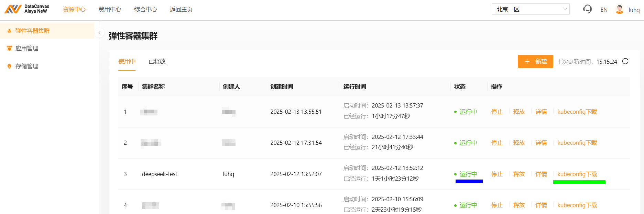Click the 应用管理 sidebar icon
Image resolution: width=644 pixels, height=214 pixels.
[x=9, y=49]
